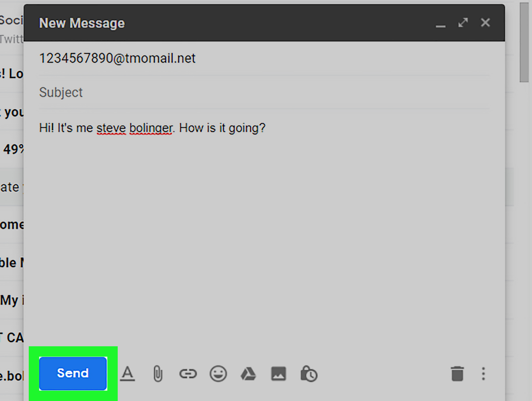This screenshot has width=532, height=401.
Task: Open the emoji picker smiley icon
Action: (x=218, y=374)
